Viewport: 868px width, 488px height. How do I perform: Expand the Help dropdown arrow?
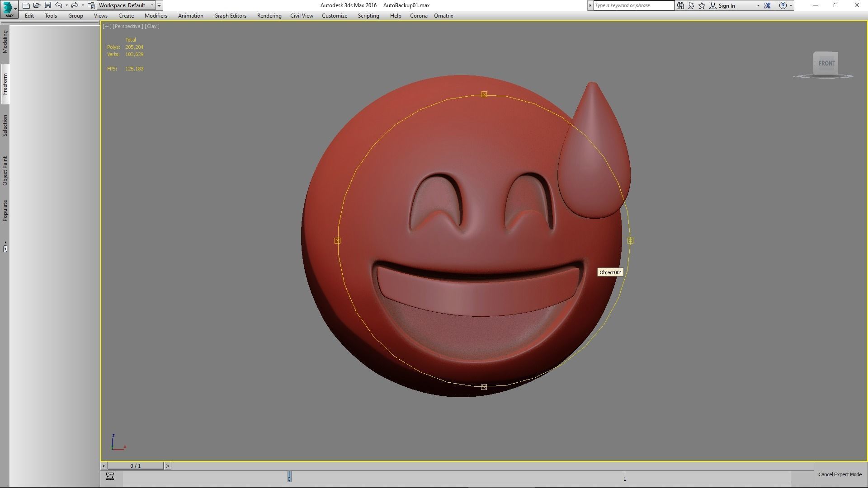pyautogui.click(x=791, y=5)
